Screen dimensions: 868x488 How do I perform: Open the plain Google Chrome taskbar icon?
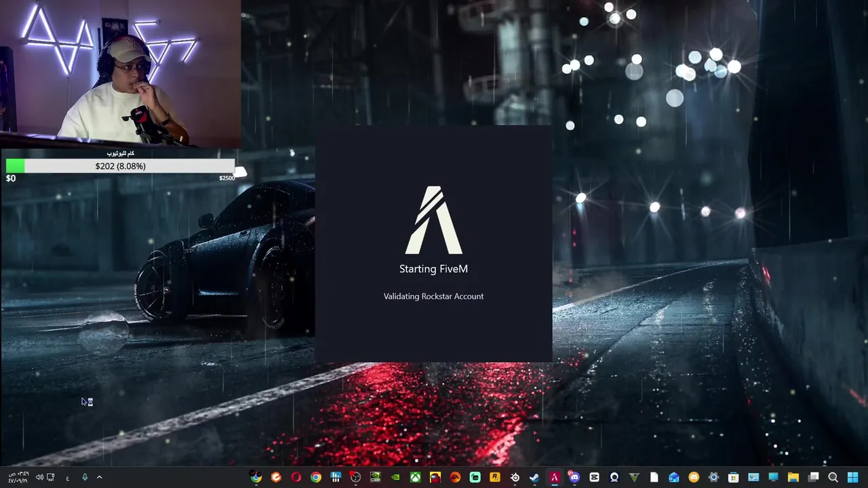click(316, 477)
